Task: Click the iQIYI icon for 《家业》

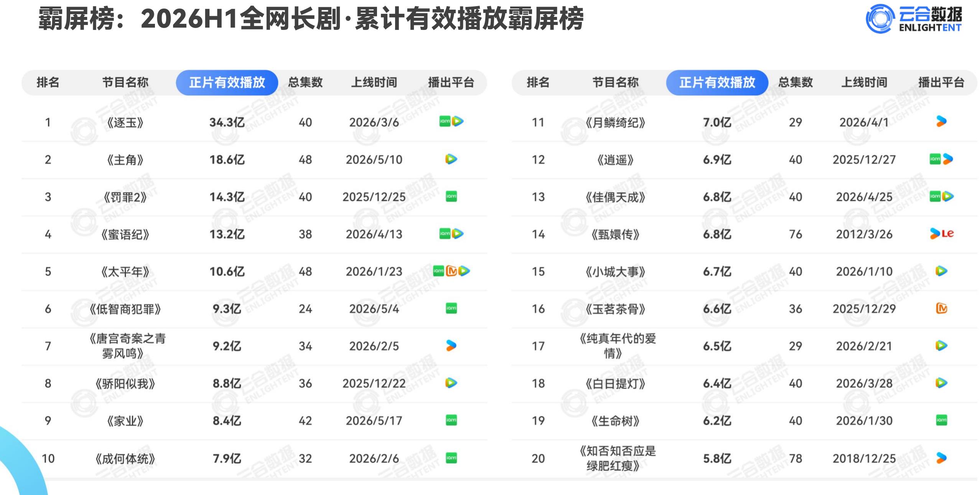Action: [x=451, y=420]
